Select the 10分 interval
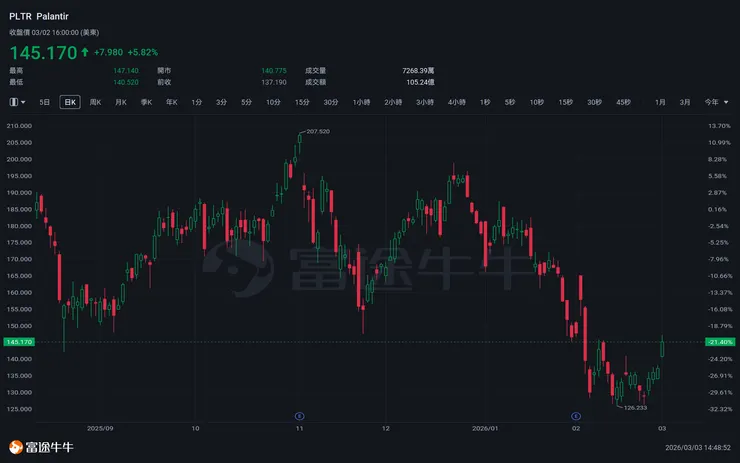 273,102
